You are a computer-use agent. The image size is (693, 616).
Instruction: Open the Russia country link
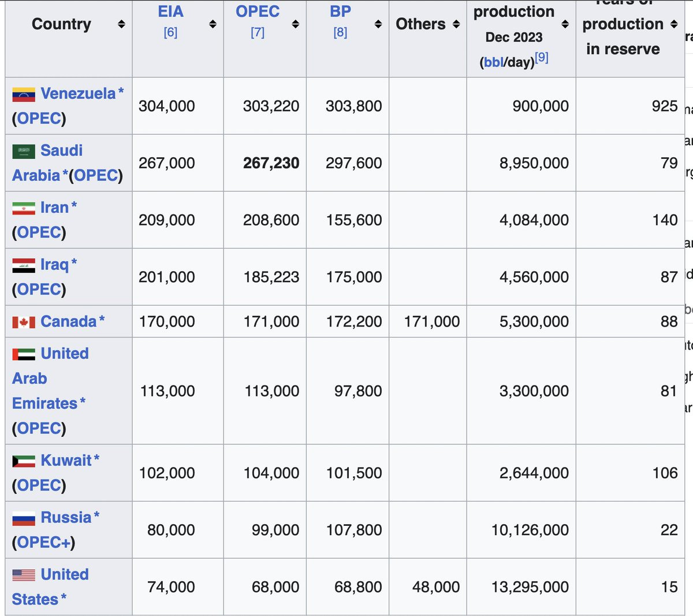(x=66, y=517)
